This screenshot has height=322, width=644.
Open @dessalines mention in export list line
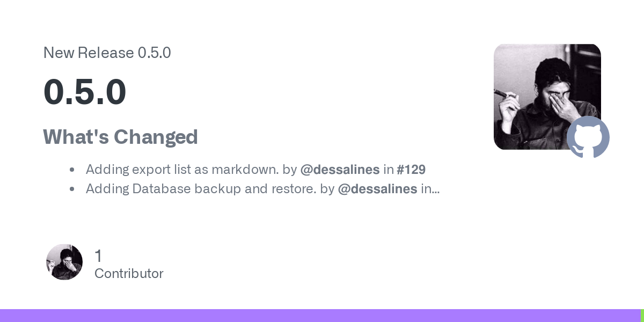click(340, 170)
